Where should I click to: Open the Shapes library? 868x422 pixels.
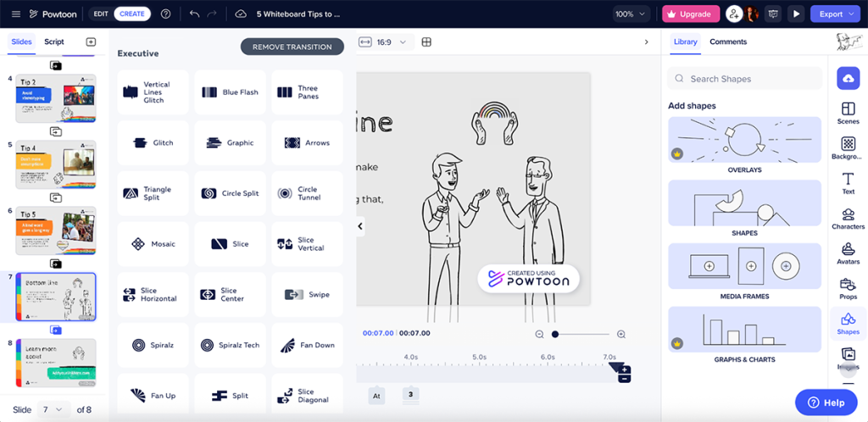[848, 324]
